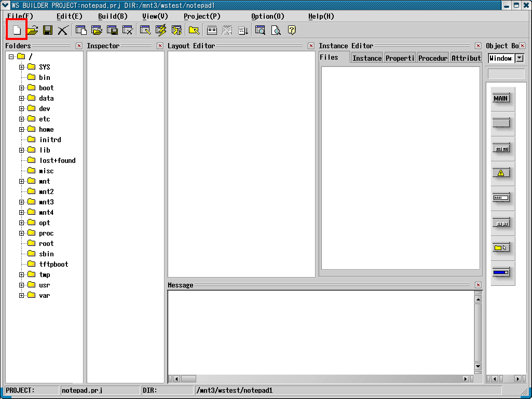Click the open folder toolbar icon
This screenshot has height=399, width=532.
[33, 30]
